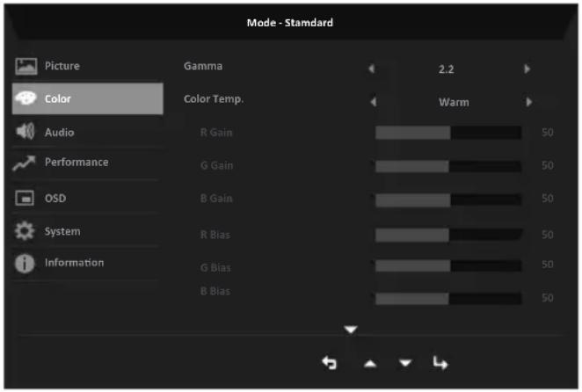Click the B Bias label
Viewport: 582px width, 392px height.
(215, 291)
